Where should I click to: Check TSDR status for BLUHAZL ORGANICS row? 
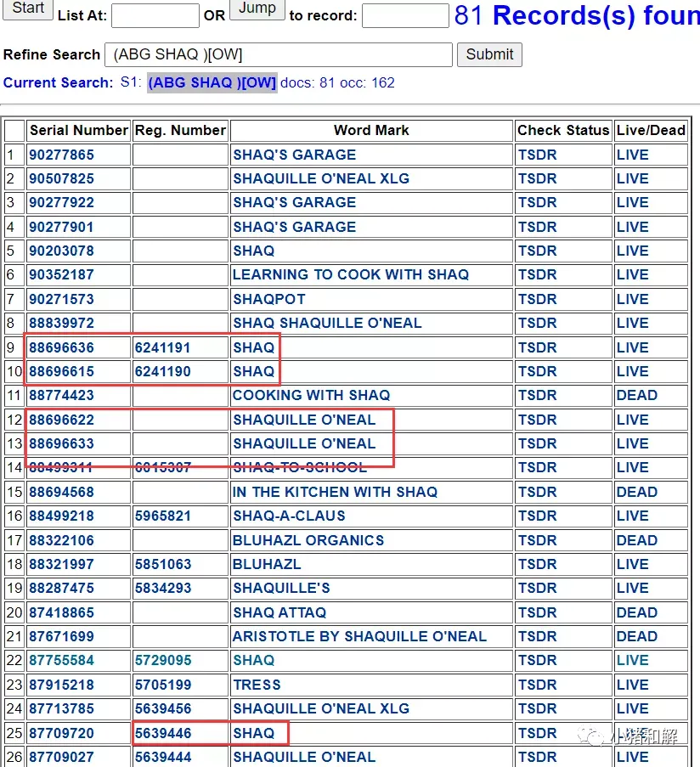[538, 540]
